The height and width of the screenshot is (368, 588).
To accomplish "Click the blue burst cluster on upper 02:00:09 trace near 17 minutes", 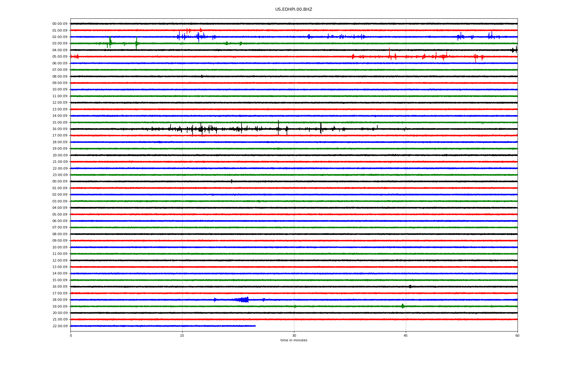I will (198, 37).
